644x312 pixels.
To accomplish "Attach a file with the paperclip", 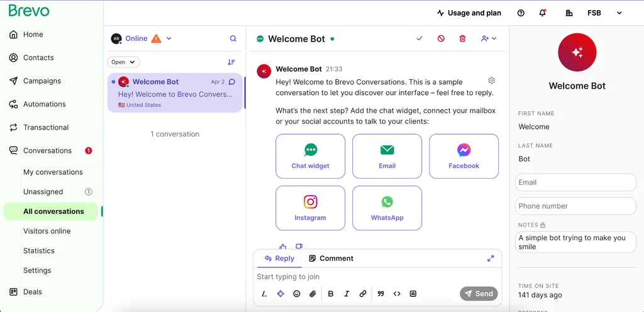I will tap(313, 294).
